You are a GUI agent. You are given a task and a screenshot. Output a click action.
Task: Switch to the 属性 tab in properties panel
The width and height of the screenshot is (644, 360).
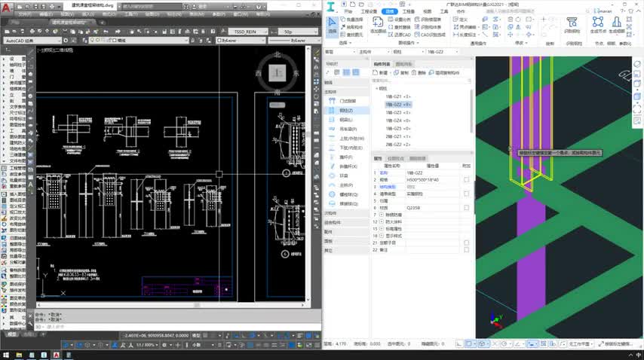pyautogui.click(x=378, y=158)
